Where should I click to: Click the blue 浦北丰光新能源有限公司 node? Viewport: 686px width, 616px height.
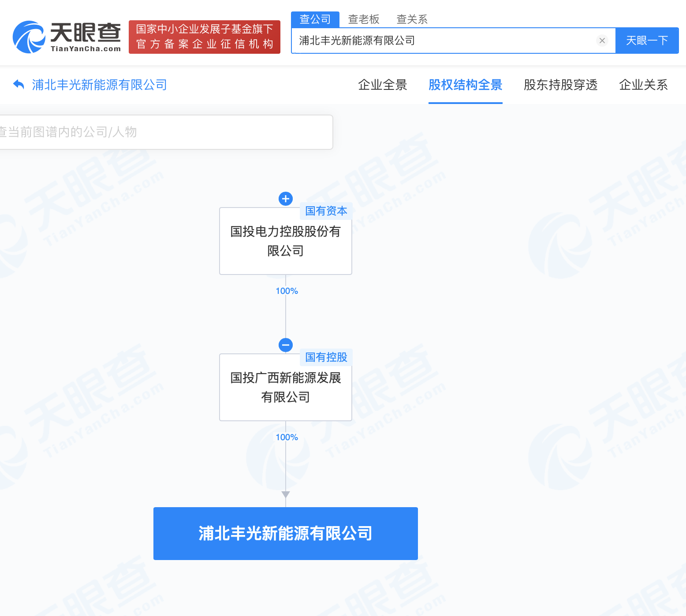pos(286,534)
